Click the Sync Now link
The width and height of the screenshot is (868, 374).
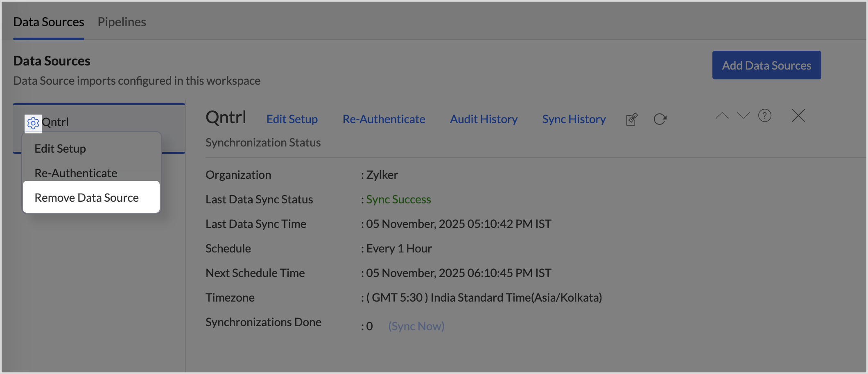pos(416,326)
